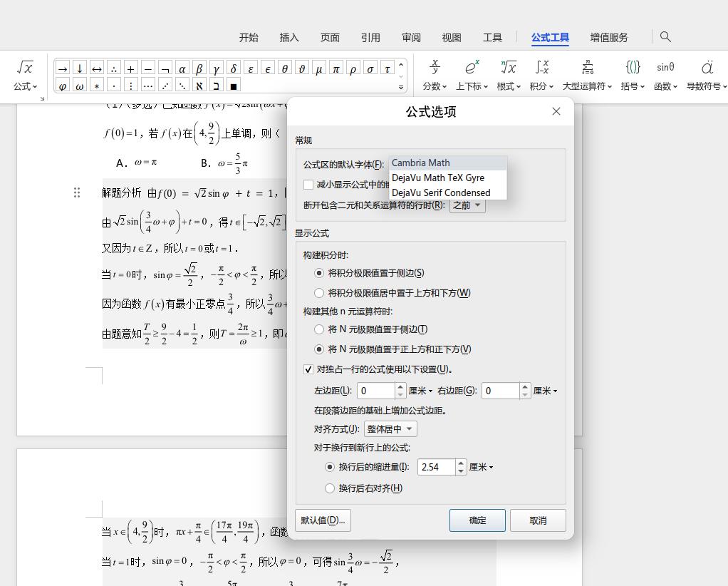Insert omega symbol ω
This screenshot has height=586, width=728.
tap(80, 86)
